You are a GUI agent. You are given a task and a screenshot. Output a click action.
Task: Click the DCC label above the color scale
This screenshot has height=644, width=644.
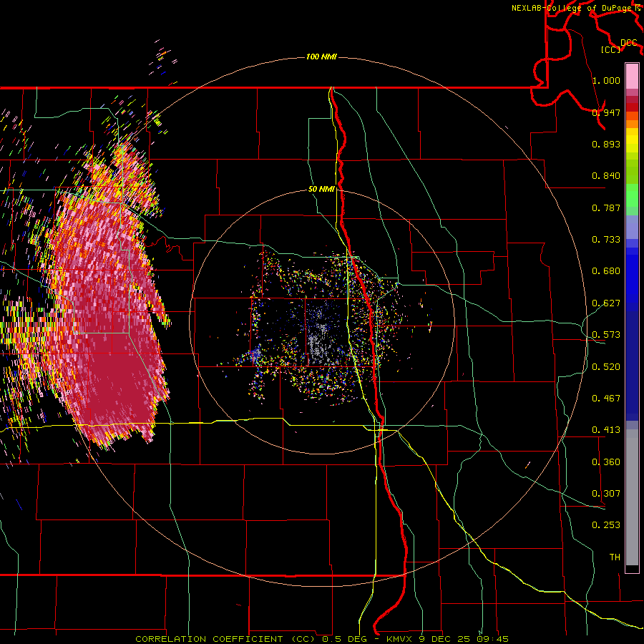pos(629,43)
